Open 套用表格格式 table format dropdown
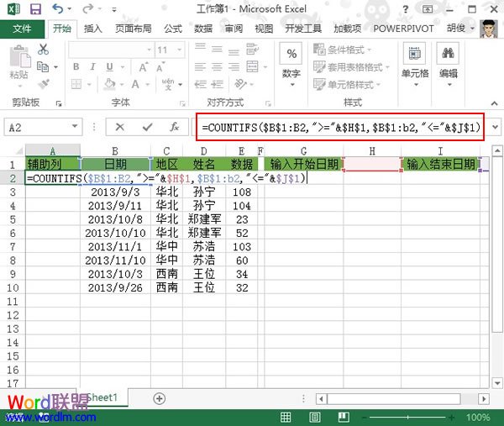This screenshot has height=426, width=504. 351,67
